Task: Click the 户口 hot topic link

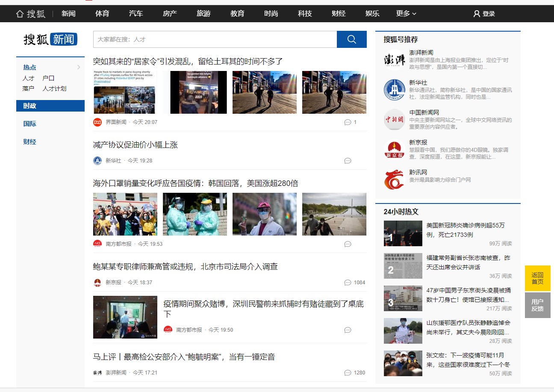Action: click(48, 78)
